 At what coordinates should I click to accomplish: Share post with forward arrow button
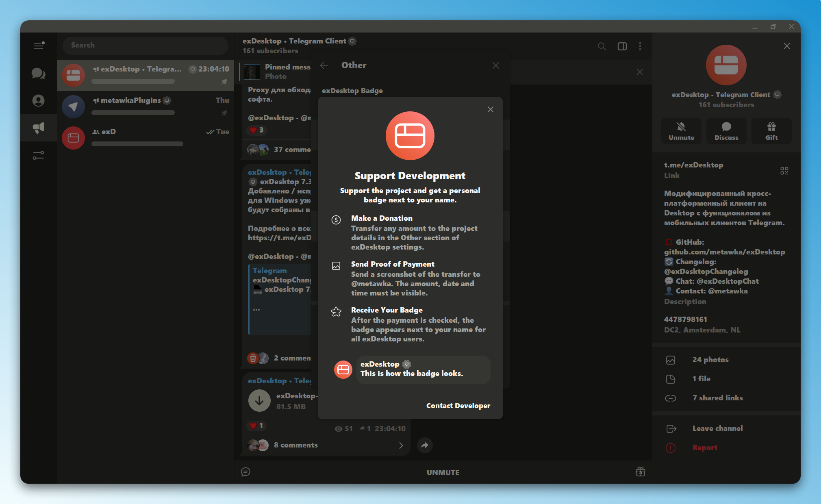click(x=425, y=445)
